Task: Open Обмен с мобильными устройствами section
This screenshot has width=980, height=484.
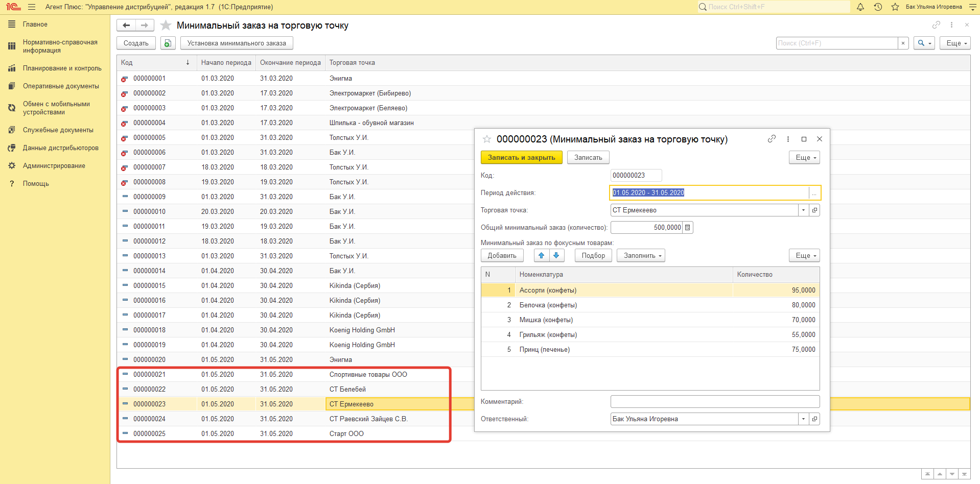Action: point(56,108)
